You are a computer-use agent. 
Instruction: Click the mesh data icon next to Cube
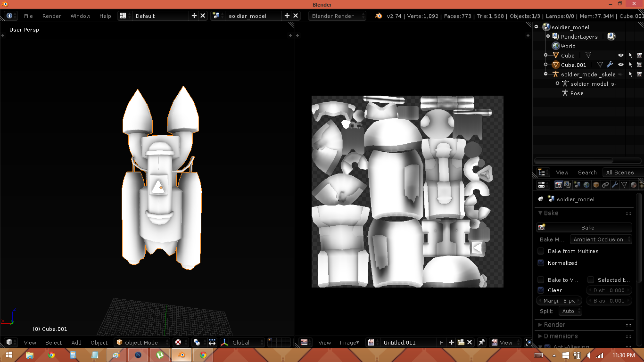tap(588, 55)
